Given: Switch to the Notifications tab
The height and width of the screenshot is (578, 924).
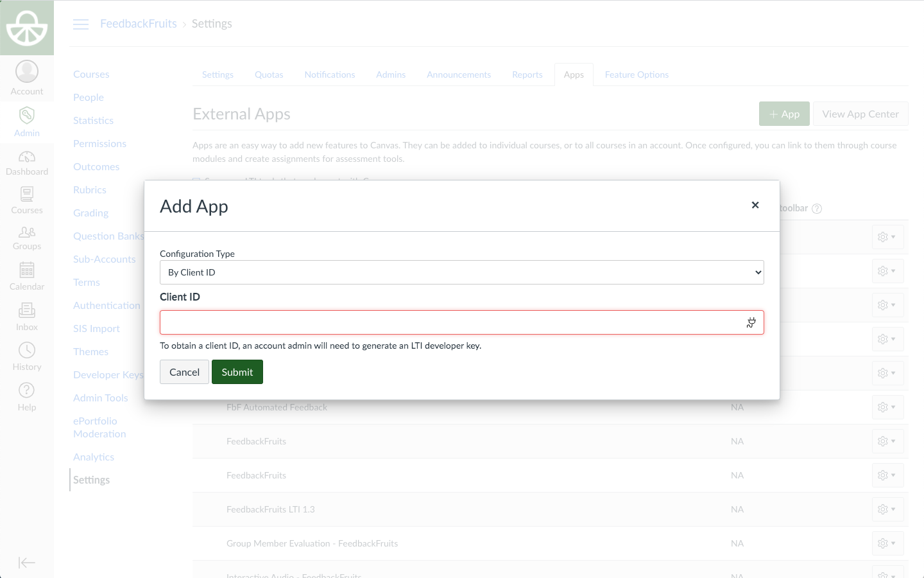Looking at the screenshot, I should click(330, 74).
